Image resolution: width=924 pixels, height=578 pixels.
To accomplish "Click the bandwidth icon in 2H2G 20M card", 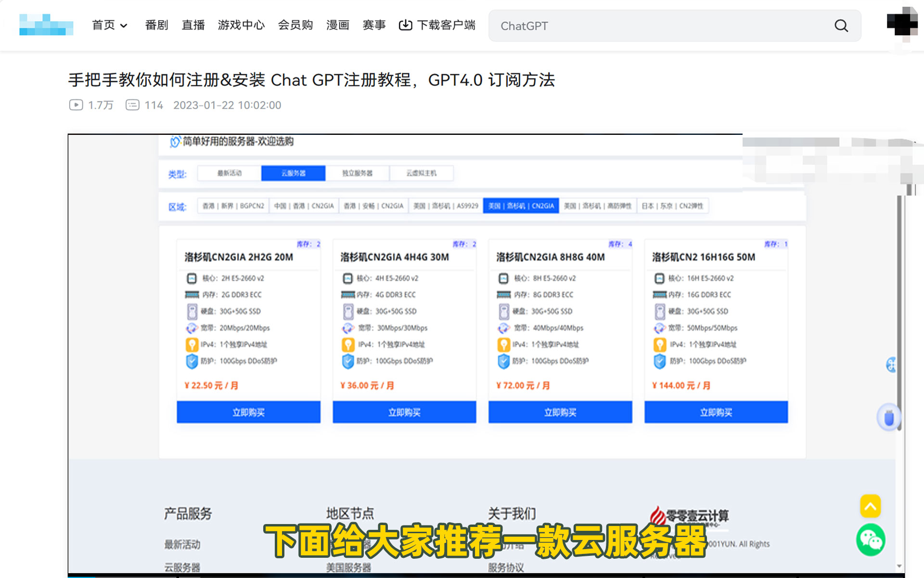I will [x=192, y=328].
